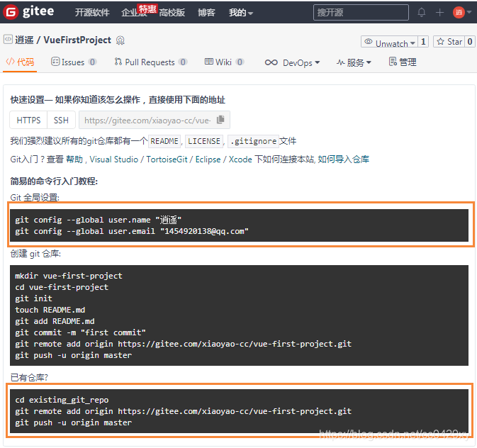The width and height of the screenshot is (477, 448).
Task: Click the LICENSE file tag
Action: 204,141
